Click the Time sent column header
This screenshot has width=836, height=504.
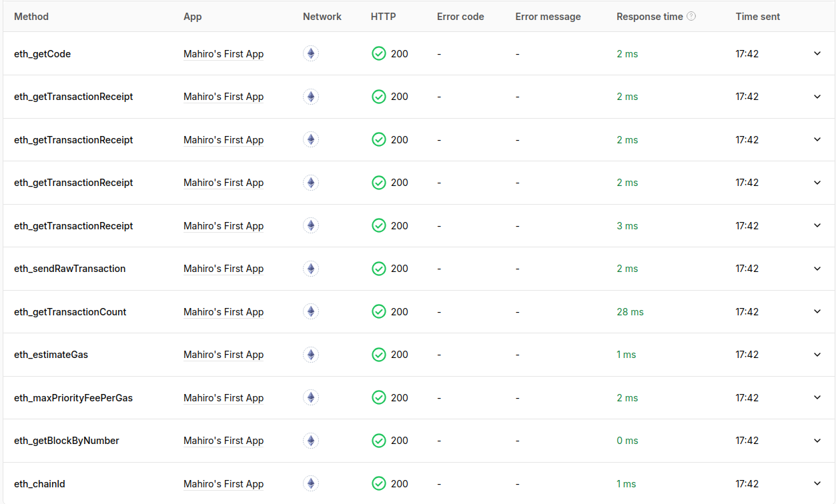tap(758, 17)
